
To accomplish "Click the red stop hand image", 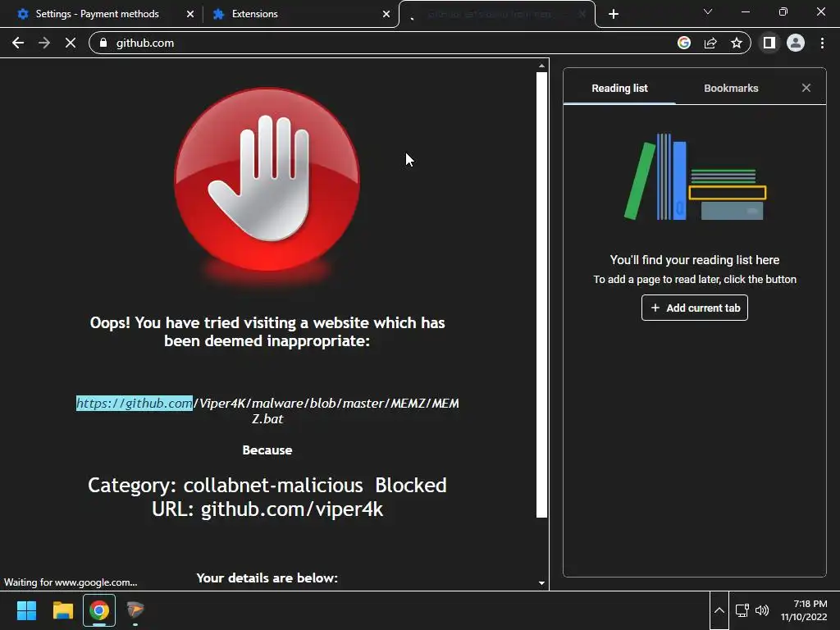I will (267, 180).
